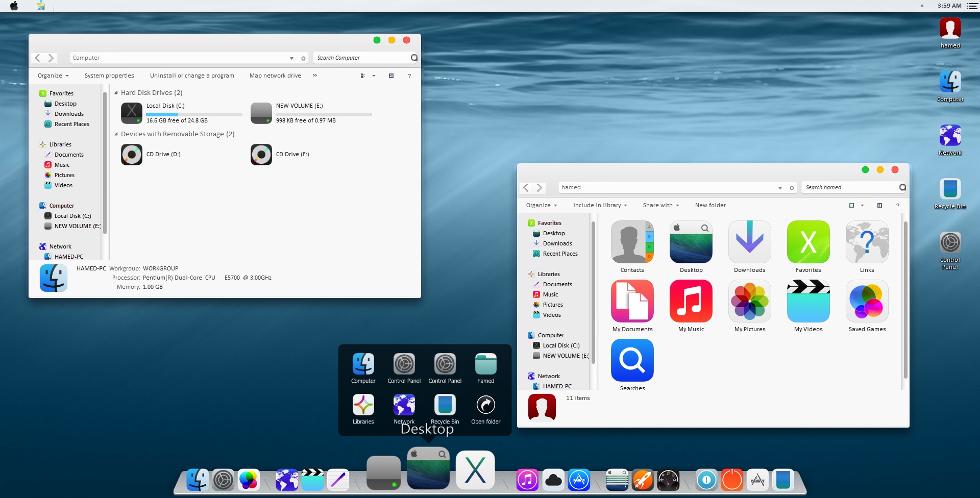Expand the Include in library dropdown

coord(600,206)
